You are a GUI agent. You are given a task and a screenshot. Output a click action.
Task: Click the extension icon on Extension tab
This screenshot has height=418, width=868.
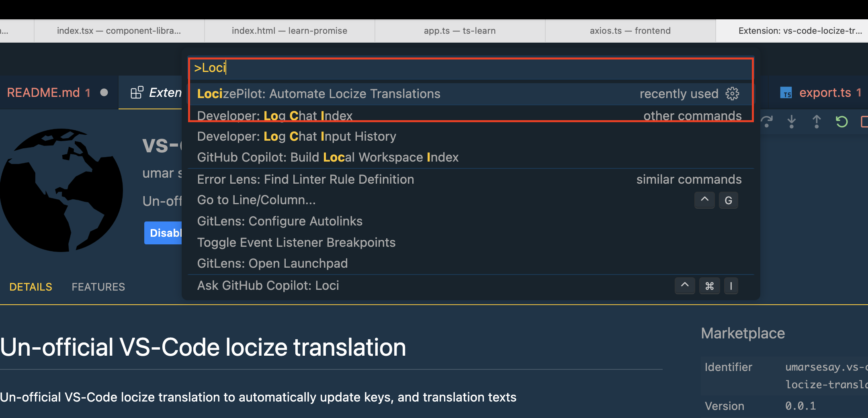point(137,92)
